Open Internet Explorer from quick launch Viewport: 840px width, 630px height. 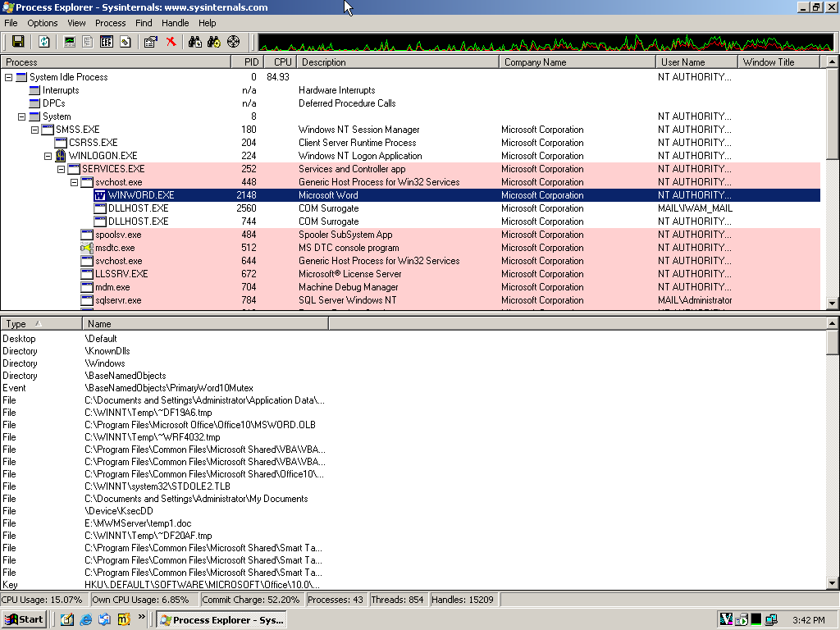(85, 620)
